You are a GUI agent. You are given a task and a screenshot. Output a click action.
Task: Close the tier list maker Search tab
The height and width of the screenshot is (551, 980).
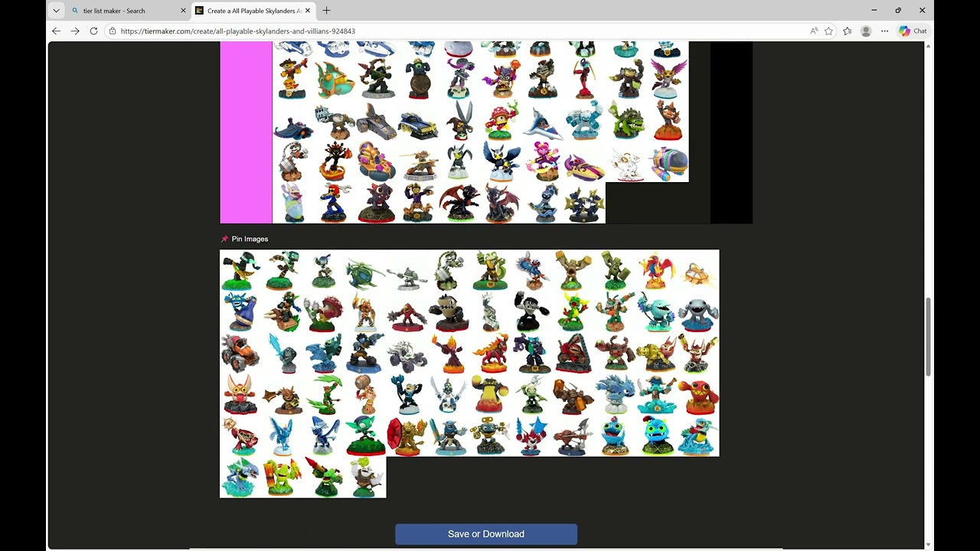(183, 11)
